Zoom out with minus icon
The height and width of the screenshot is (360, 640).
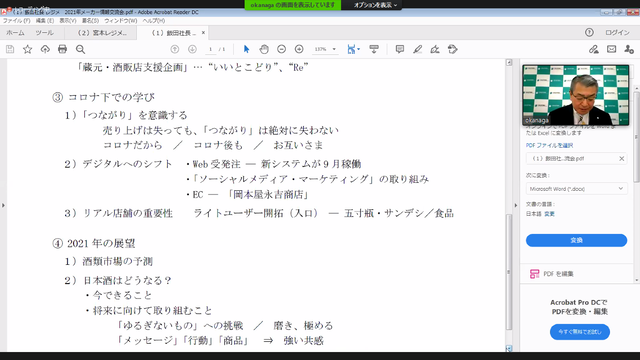tap(282, 49)
